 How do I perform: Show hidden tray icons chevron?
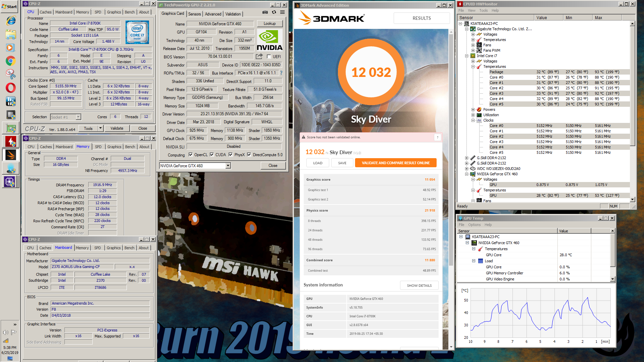click(15, 324)
